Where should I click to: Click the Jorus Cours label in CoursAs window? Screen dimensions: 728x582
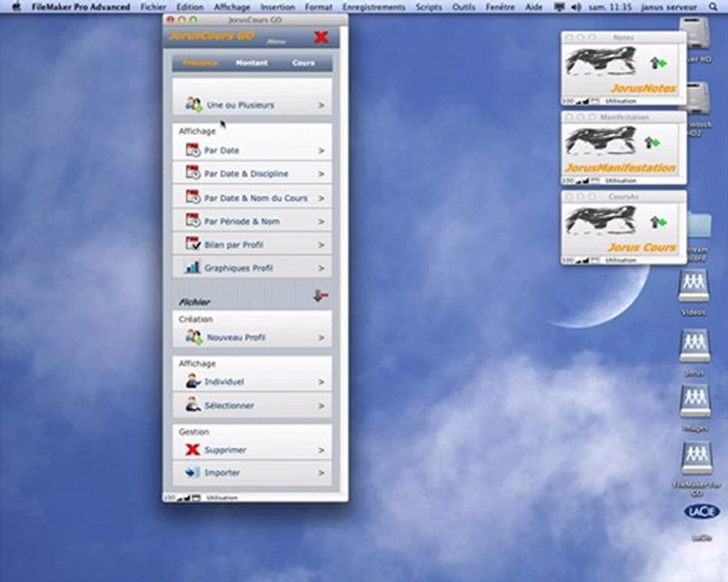[642, 247]
